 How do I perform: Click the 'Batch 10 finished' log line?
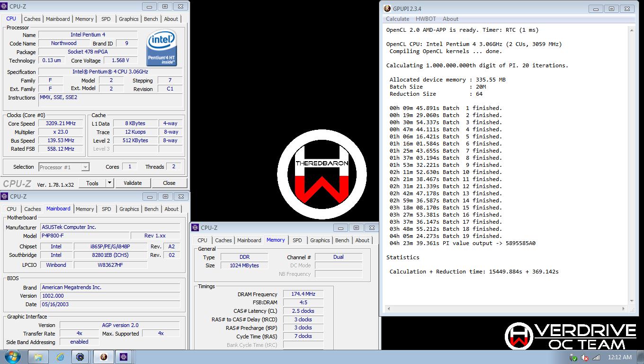(x=445, y=172)
